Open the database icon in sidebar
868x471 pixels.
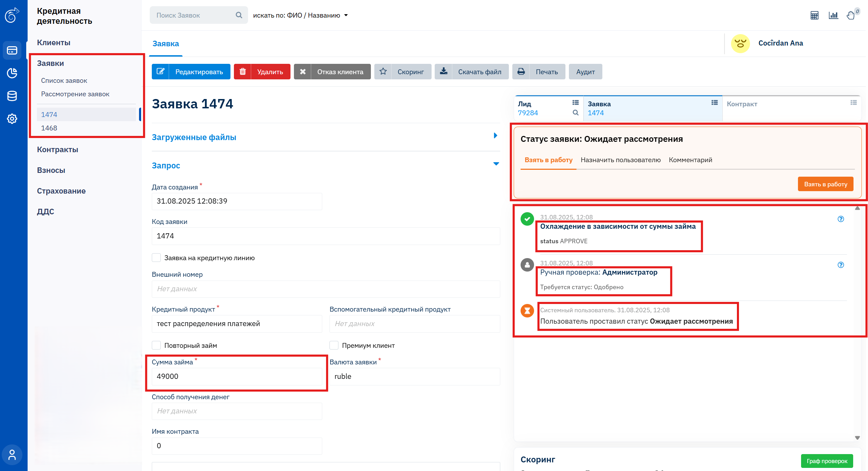click(12, 96)
